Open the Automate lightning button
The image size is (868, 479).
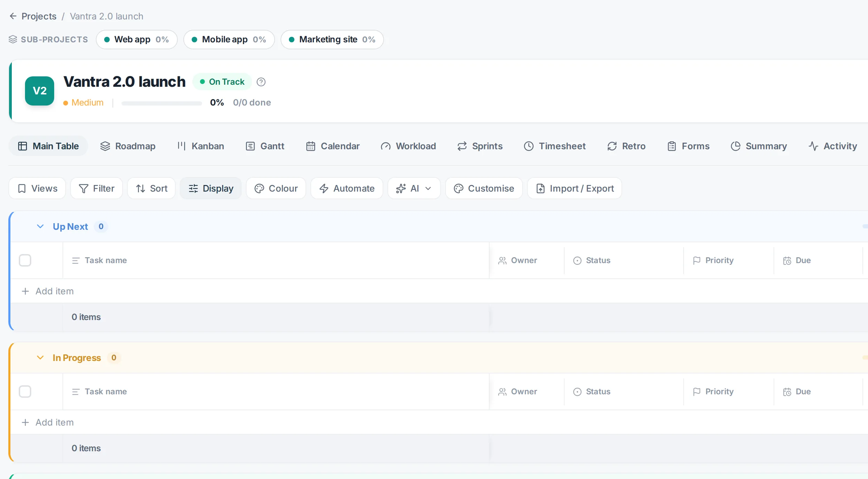347,188
